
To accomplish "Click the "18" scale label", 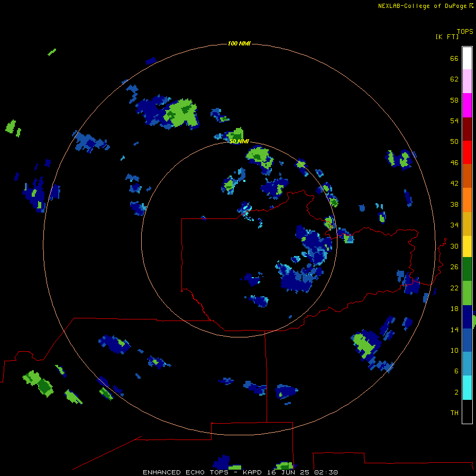I will point(454,308).
